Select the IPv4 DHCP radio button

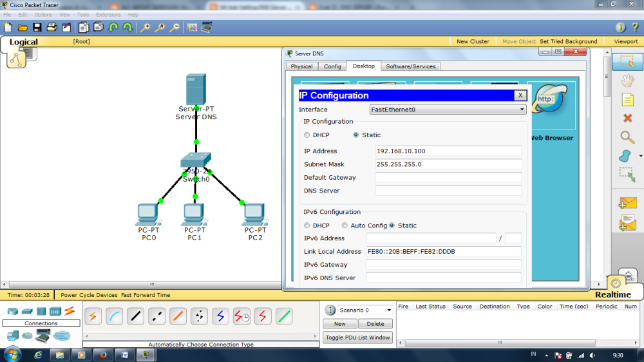(x=307, y=135)
